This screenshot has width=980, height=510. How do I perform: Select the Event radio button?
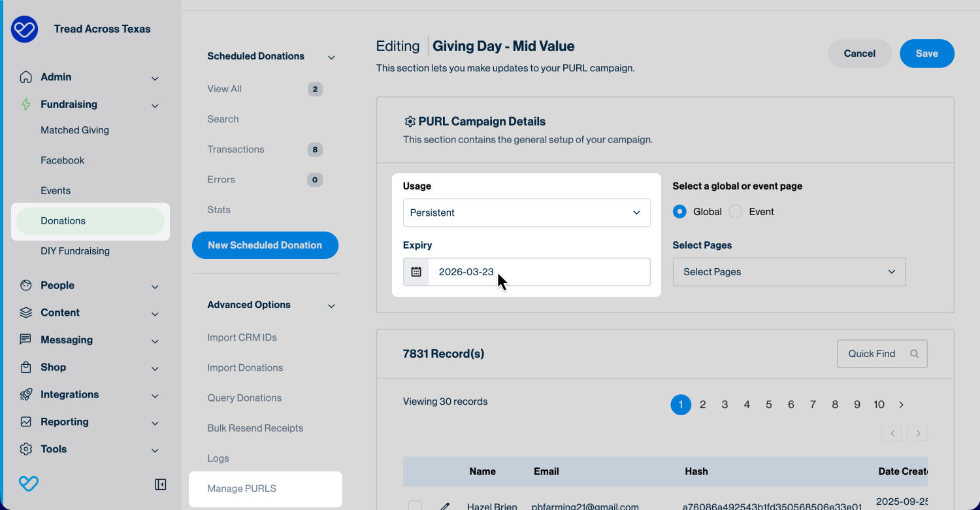point(736,212)
